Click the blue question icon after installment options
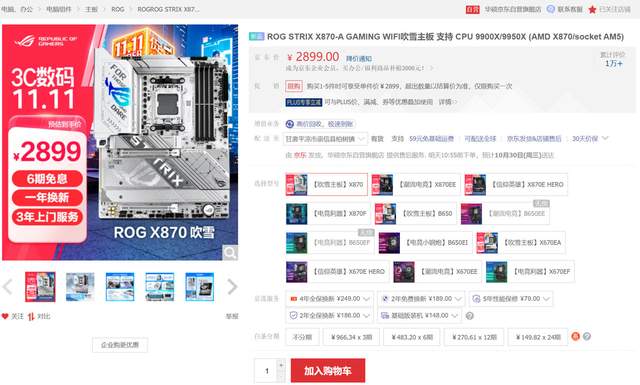 587,336
